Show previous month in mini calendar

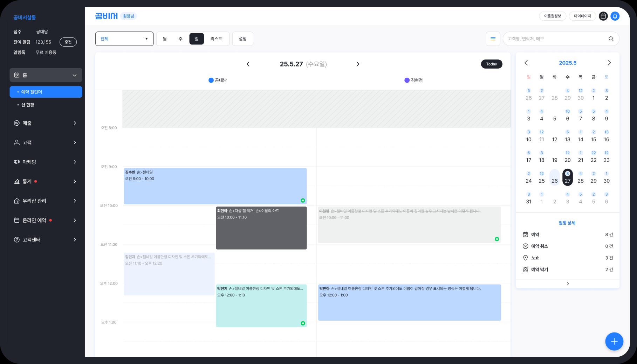(526, 63)
